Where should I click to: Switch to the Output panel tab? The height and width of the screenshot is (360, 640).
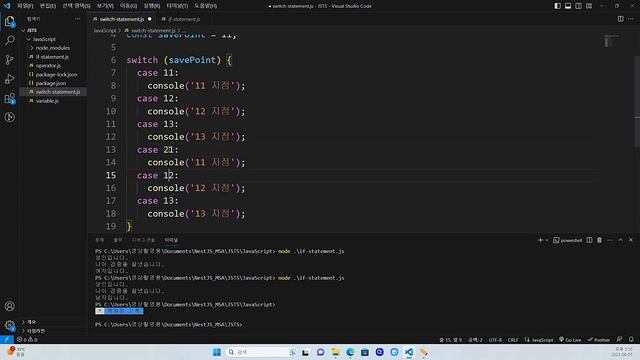(118, 240)
